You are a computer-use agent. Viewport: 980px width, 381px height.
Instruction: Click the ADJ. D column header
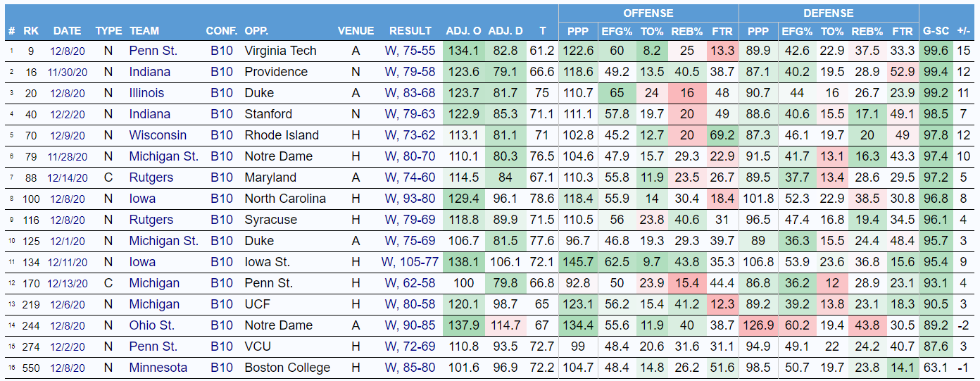505,31
